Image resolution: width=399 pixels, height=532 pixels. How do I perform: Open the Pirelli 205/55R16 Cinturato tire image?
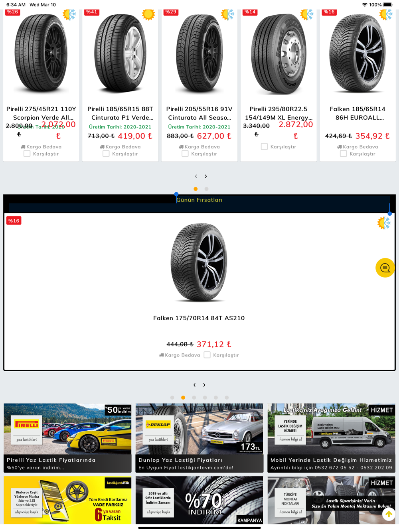tap(199, 54)
